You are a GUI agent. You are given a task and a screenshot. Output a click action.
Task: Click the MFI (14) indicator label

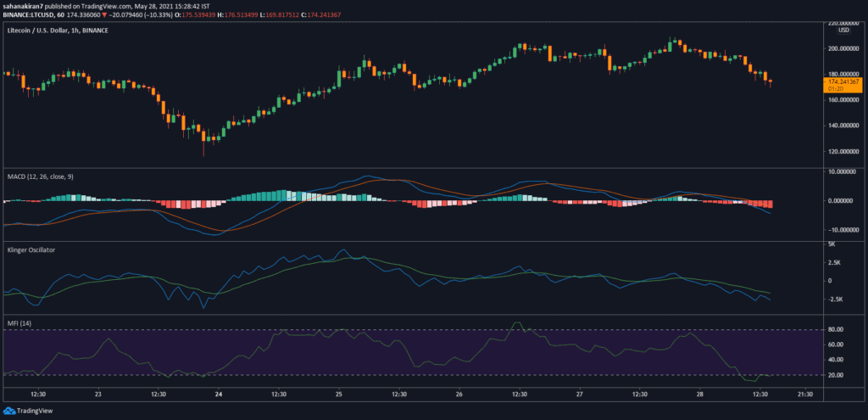(x=19, y=322)
